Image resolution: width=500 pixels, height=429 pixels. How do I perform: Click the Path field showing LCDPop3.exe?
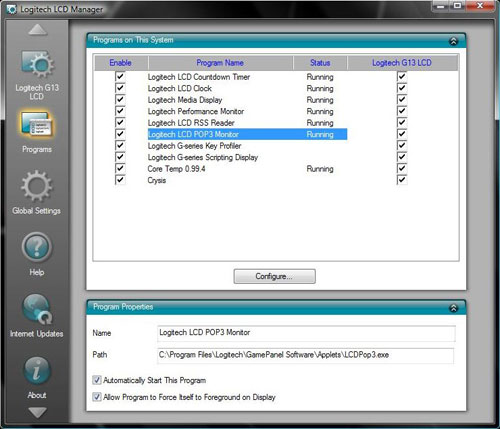(x=305, y=355)
